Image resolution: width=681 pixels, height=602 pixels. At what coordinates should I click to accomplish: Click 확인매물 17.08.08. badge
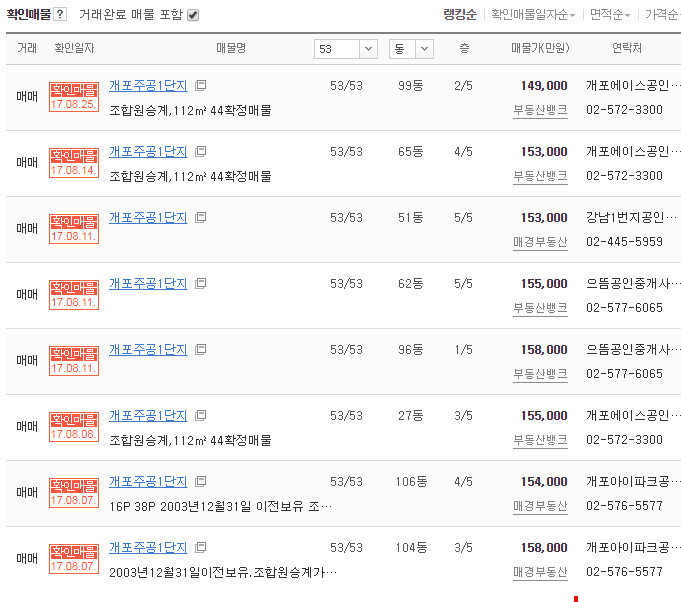pos(74,427)
